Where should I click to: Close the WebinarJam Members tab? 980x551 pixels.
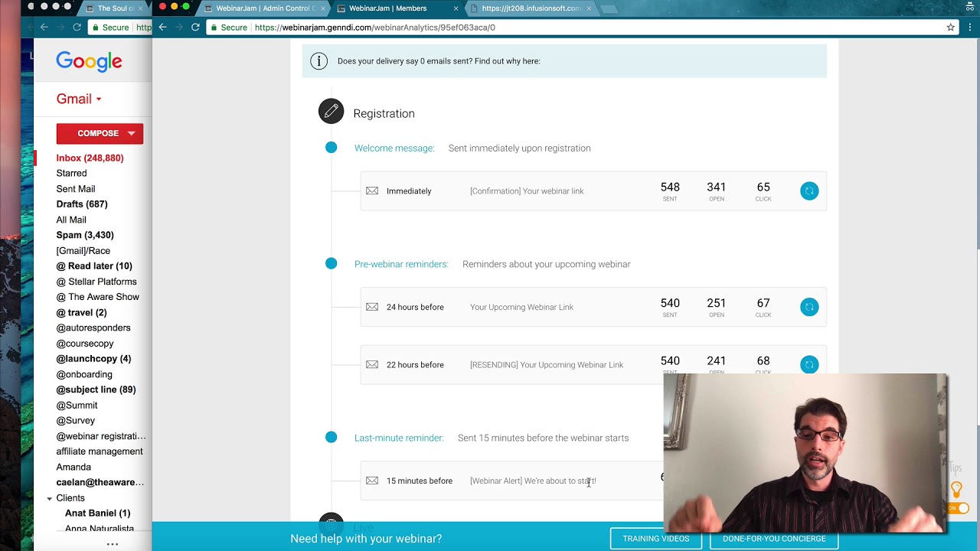[x=456, y=8]
